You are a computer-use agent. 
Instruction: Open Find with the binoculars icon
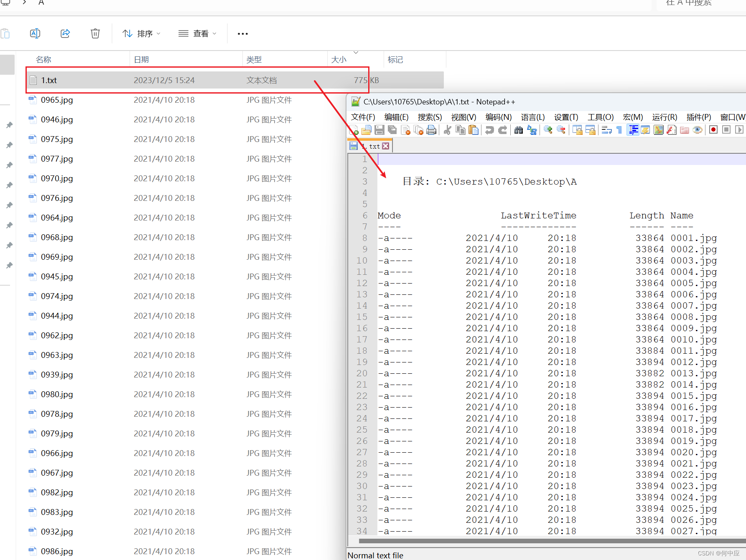coord(519,130)
